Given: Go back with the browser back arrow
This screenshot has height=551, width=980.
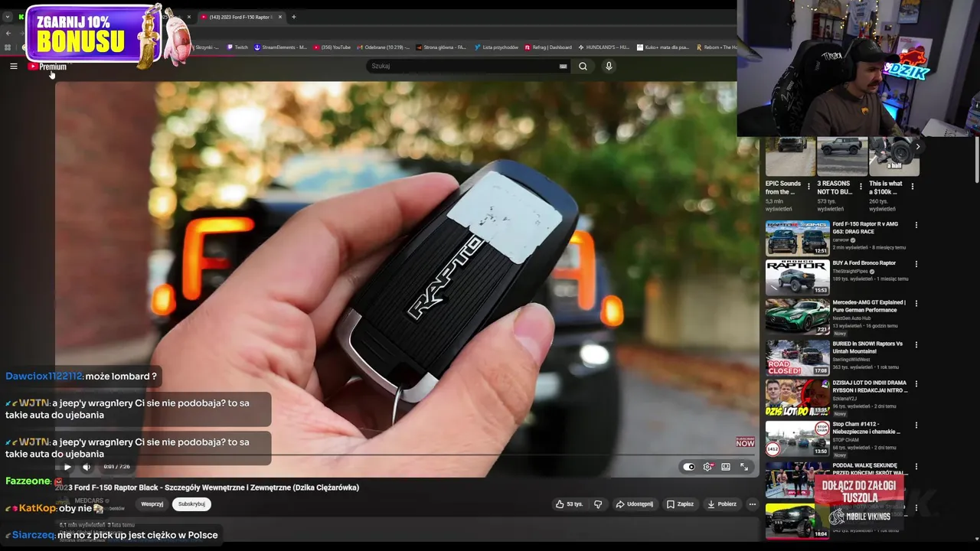Looking at the screenshot, I should tap(8, 33).
